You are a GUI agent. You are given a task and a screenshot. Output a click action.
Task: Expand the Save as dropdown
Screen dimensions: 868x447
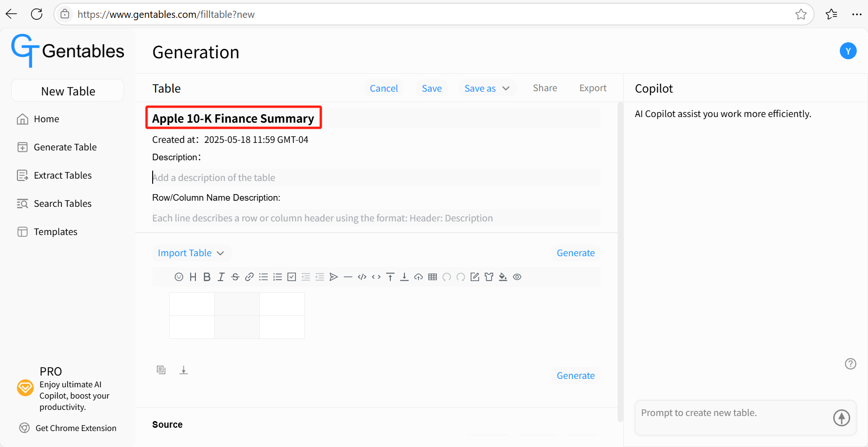(487, 88)
